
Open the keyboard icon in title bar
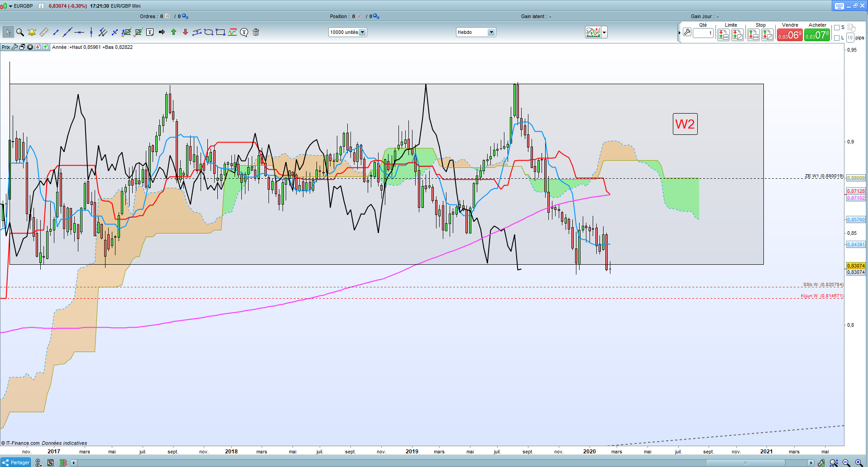pyautogui.click(x=839, y=6)
